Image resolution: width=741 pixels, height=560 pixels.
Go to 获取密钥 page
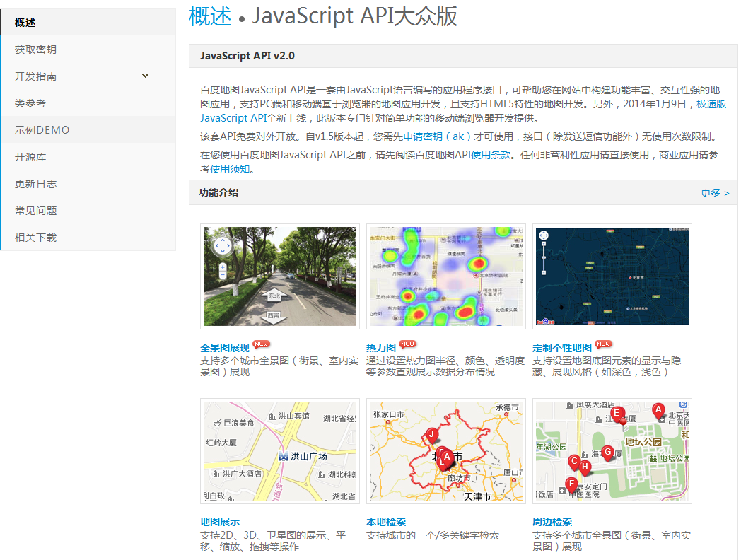[88, 49]
